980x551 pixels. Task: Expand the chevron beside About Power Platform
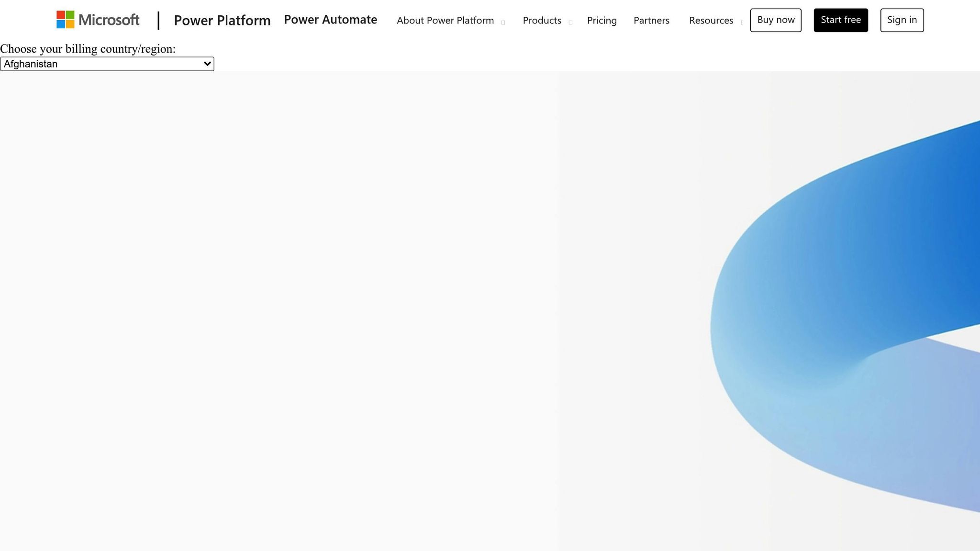[x=503, y=22]
